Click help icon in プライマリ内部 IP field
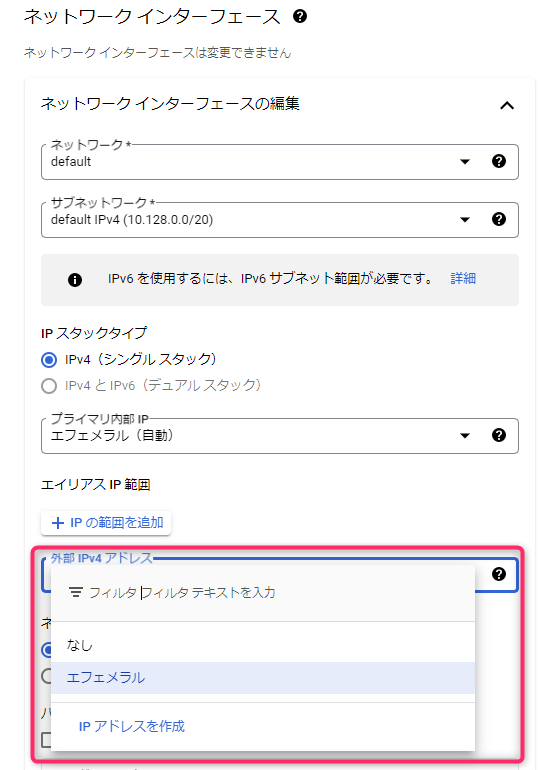The height and width of the screenshot is (770, 539). pyautogui.click(x=499, y=435)
